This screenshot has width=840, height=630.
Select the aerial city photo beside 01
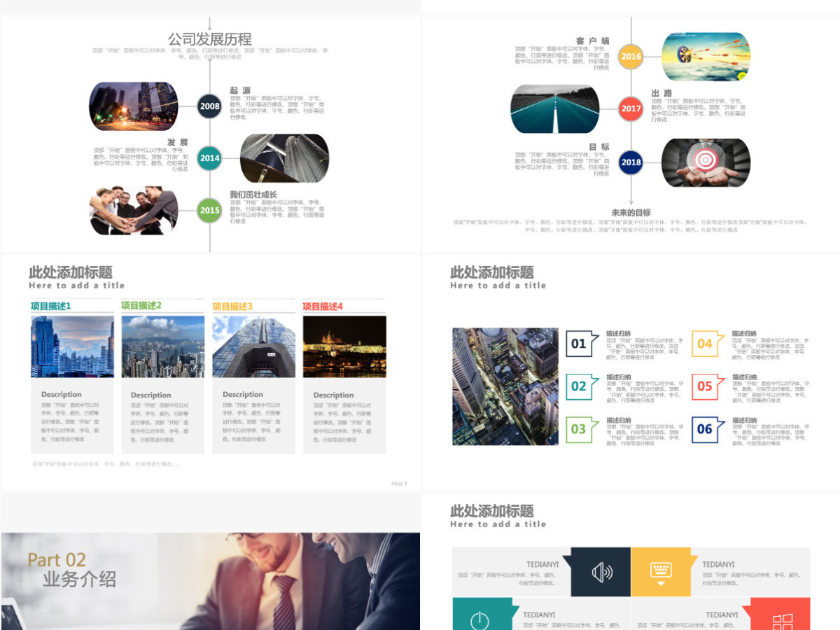[505, 386]
